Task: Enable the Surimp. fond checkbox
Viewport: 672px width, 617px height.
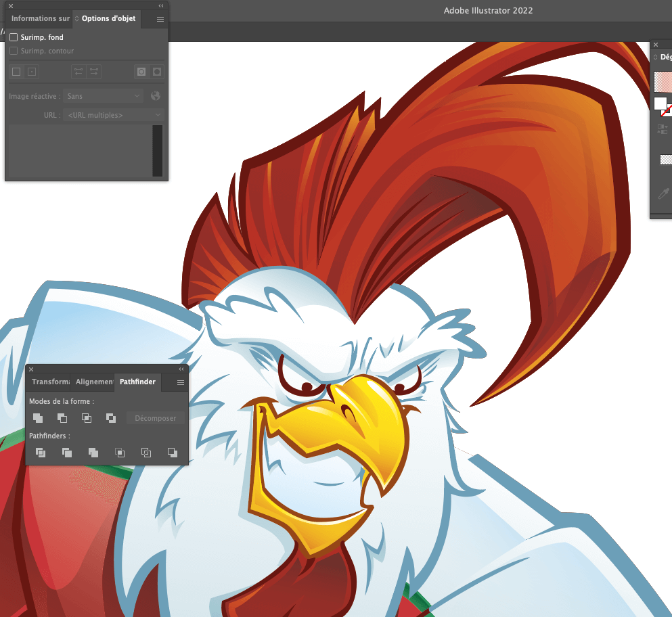Action: [14, 38]
